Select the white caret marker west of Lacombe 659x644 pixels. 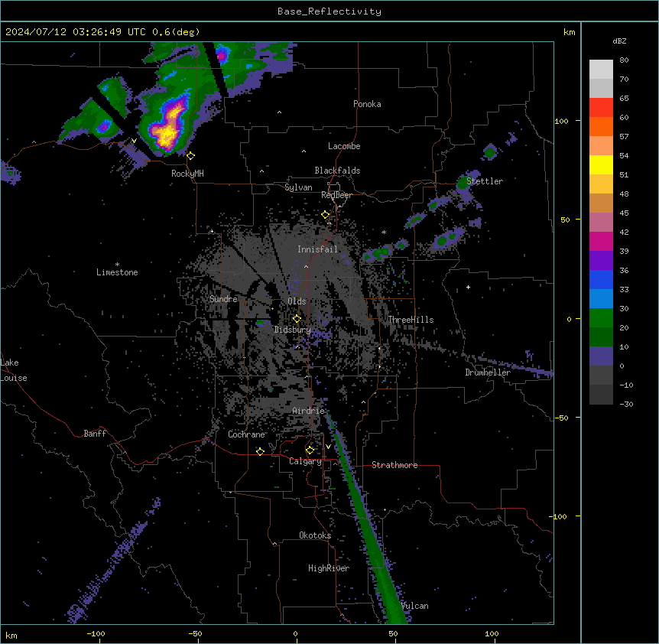pyautogui.click(x=304, y=151)
